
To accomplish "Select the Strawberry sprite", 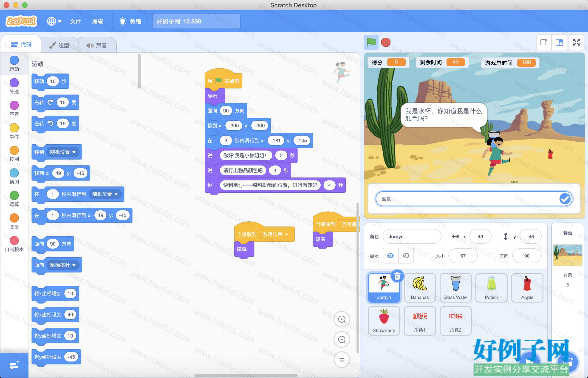I will click(384, 321).
